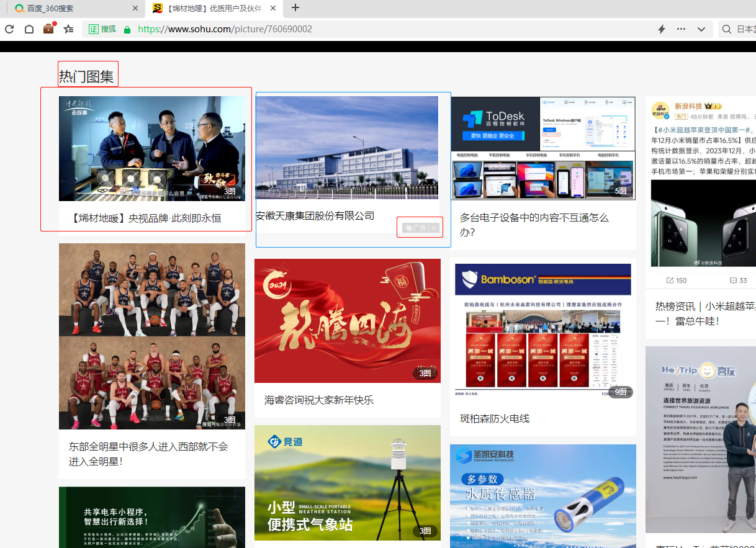Open the NBA All-Star team photos thumbnail

click(x=152, y=336)
